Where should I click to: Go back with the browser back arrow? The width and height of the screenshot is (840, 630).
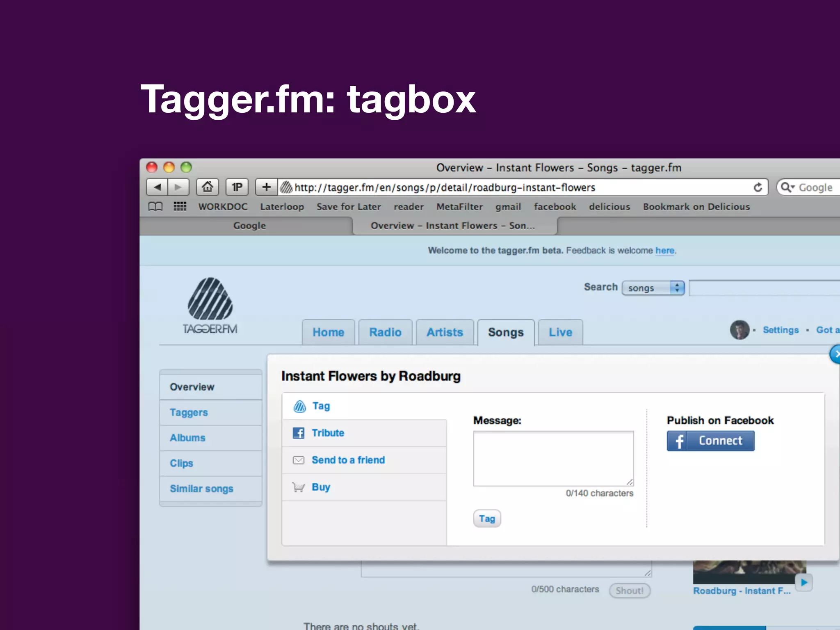click(x=157, y=187)
